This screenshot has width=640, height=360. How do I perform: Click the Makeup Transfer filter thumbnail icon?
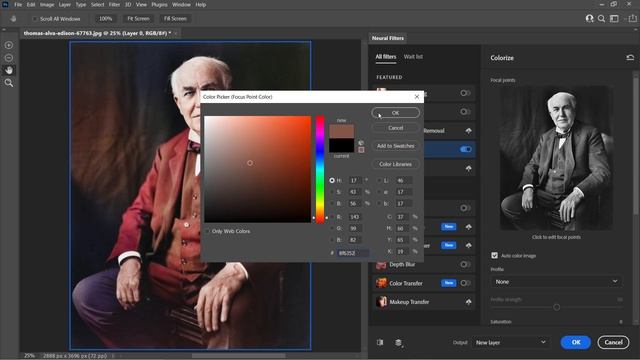(381, 302)
